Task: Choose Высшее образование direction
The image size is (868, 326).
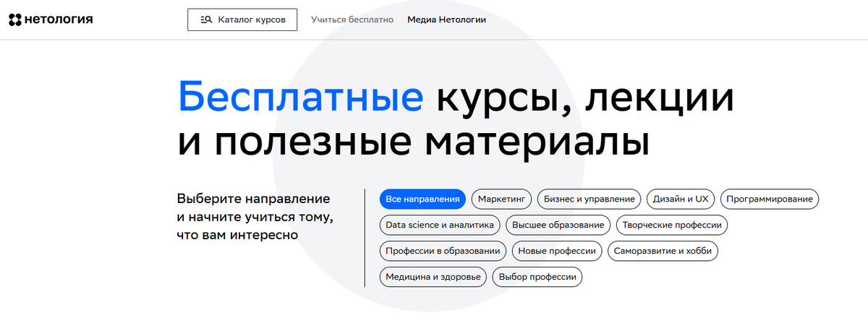Action: click(558, 225)
